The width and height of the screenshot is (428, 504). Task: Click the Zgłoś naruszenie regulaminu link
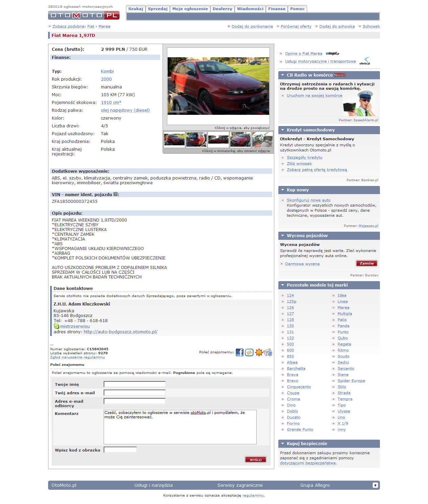coord(78,357)
